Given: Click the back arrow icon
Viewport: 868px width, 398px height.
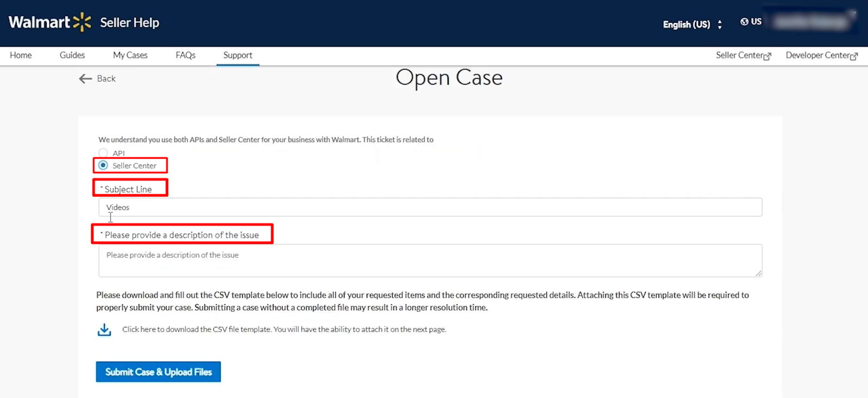Looking at the screenshot, I should (86, 79).
